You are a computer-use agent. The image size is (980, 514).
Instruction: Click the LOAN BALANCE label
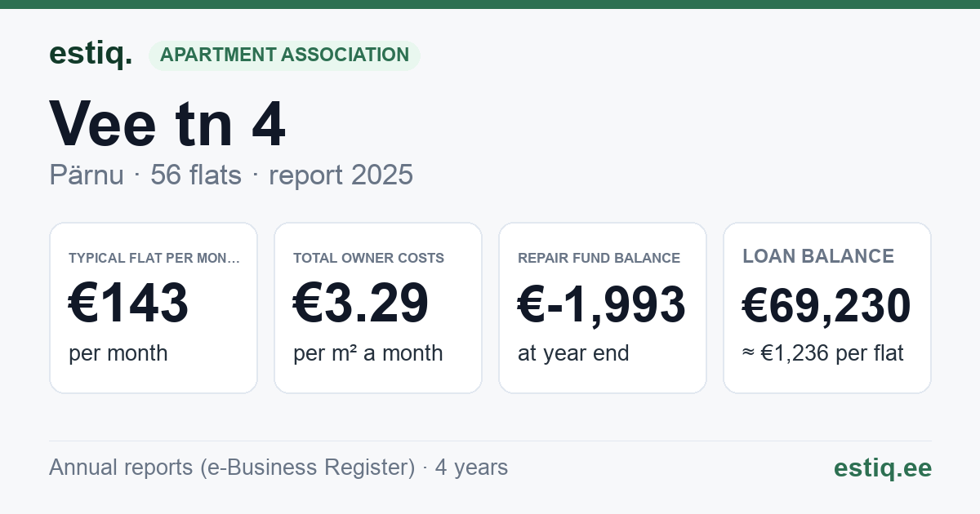[818, 256]
